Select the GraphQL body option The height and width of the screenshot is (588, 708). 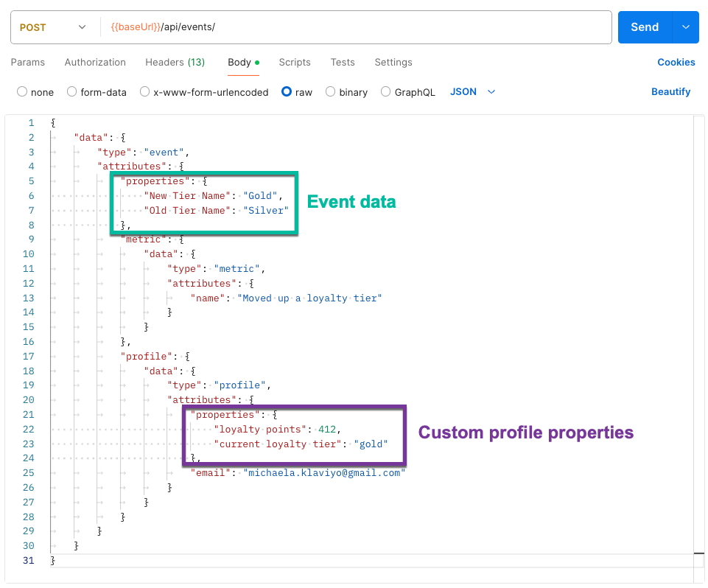[x=385, y=91]
